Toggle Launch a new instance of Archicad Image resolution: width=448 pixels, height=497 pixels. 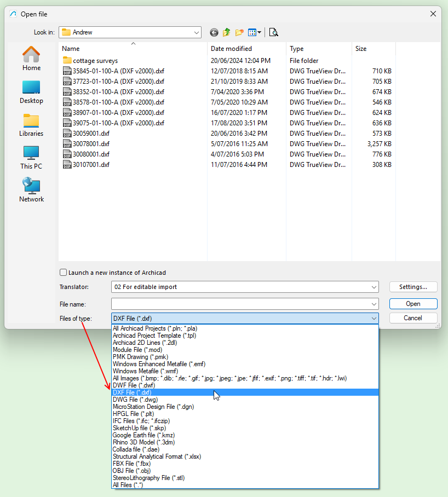(x=64, y=273)
